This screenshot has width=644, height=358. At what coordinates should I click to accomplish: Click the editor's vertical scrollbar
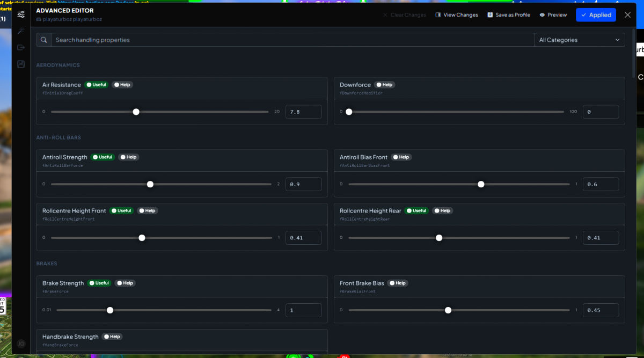634,54
